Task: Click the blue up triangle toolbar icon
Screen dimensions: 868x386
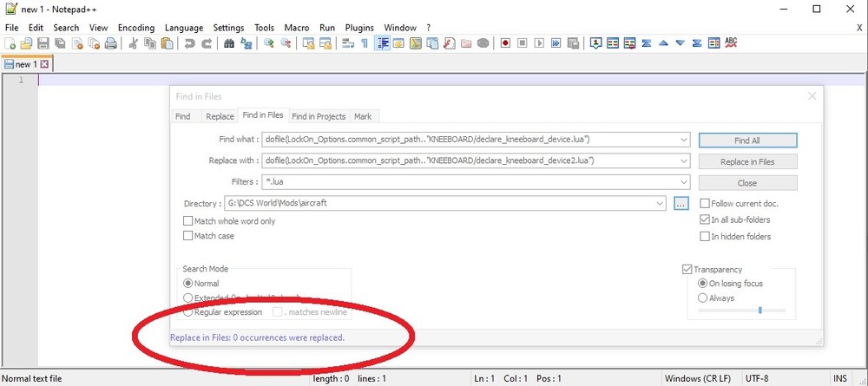Action: click(x=663, y=43)
